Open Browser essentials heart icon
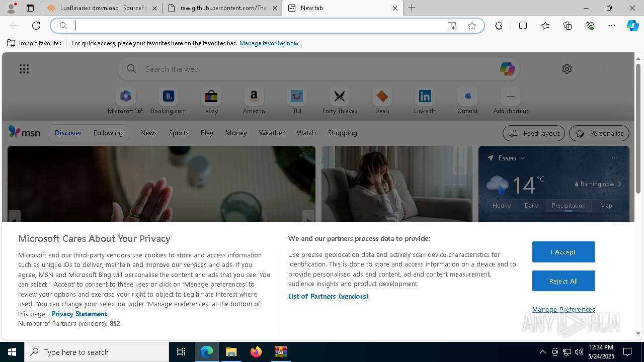 [x=590, y=26]
